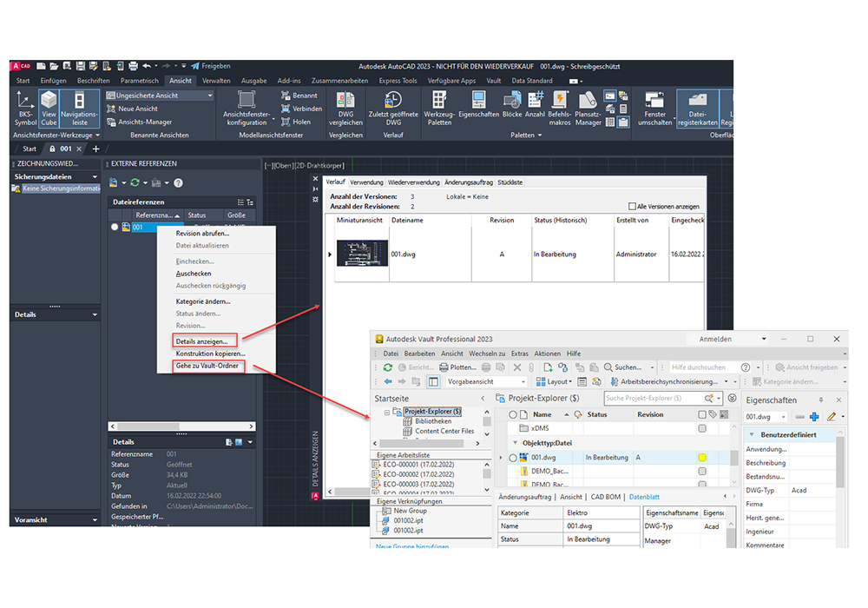The image size is (868, 608).
Task: Click the refresh icon in Externe Referenzen
Action: tap(135, 182)
